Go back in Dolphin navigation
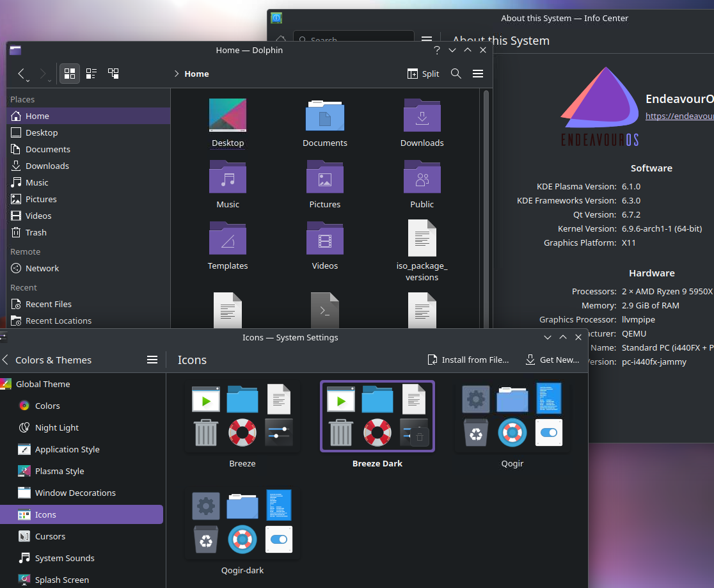 pos(21,74)
